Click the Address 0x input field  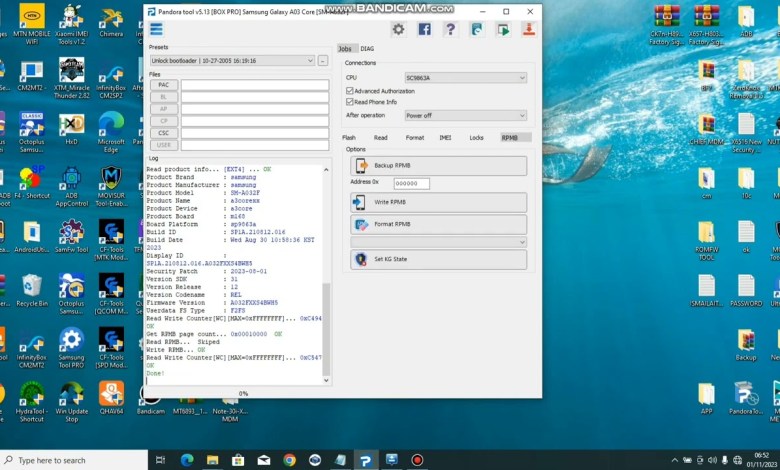click(411, 183)
